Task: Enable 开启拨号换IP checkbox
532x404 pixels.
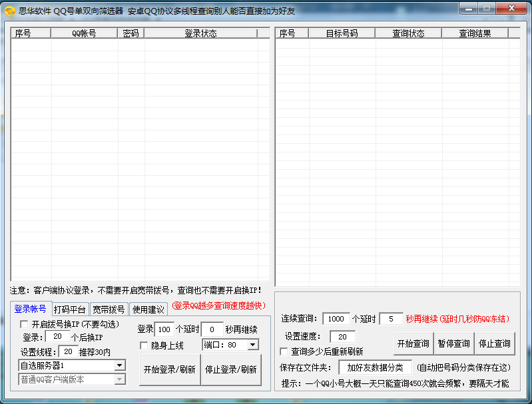Action: (x=24, y=324)
